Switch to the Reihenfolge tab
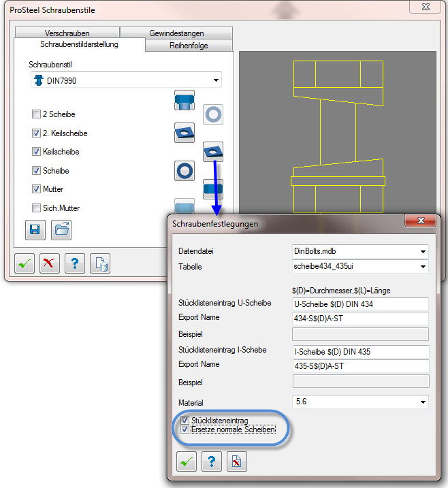Viewport: 448px width, 488px height. coord(189,46)
